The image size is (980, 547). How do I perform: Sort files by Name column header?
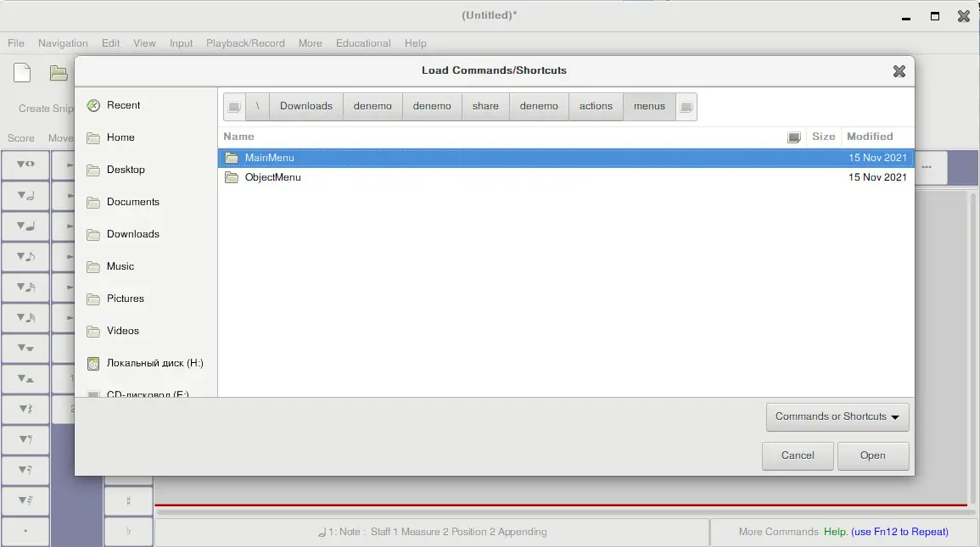[238, 137]
